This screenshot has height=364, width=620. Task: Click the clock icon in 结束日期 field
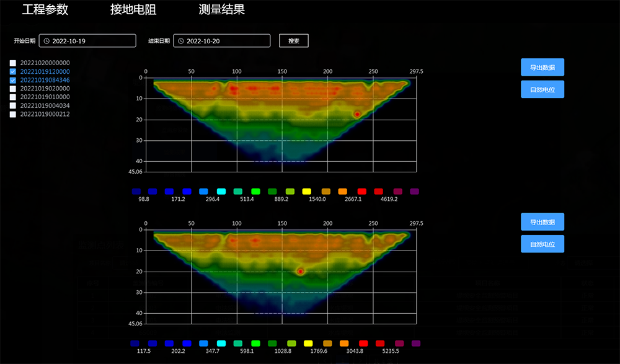(x=180, y=41)
